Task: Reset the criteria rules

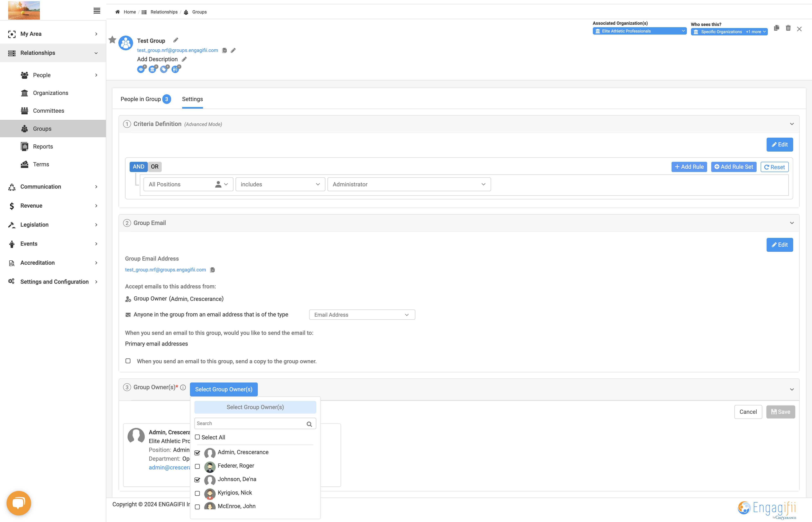Action: pyautogui.click(x=774, y=167)
